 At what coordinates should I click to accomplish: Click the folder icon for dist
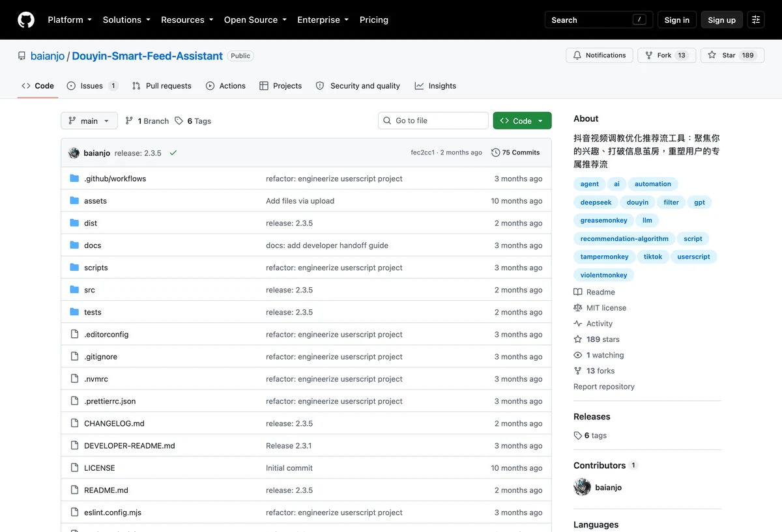74,223
